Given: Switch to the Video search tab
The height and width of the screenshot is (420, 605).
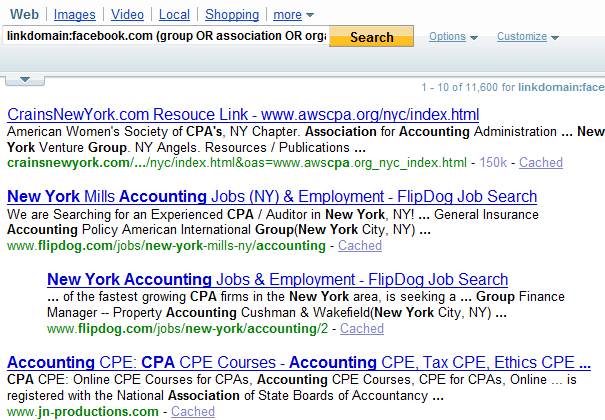Looking at the screenshot, I should coord(127,15).
